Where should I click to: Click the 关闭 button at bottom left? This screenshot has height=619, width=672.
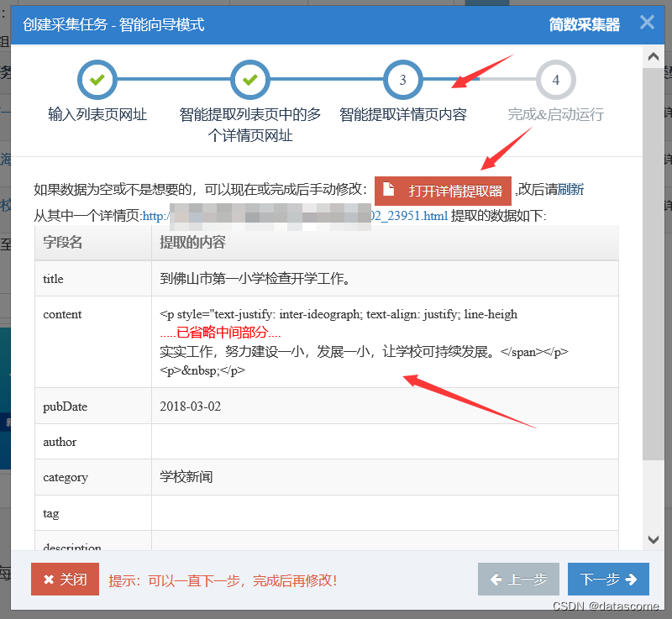[x=65, y=579]
